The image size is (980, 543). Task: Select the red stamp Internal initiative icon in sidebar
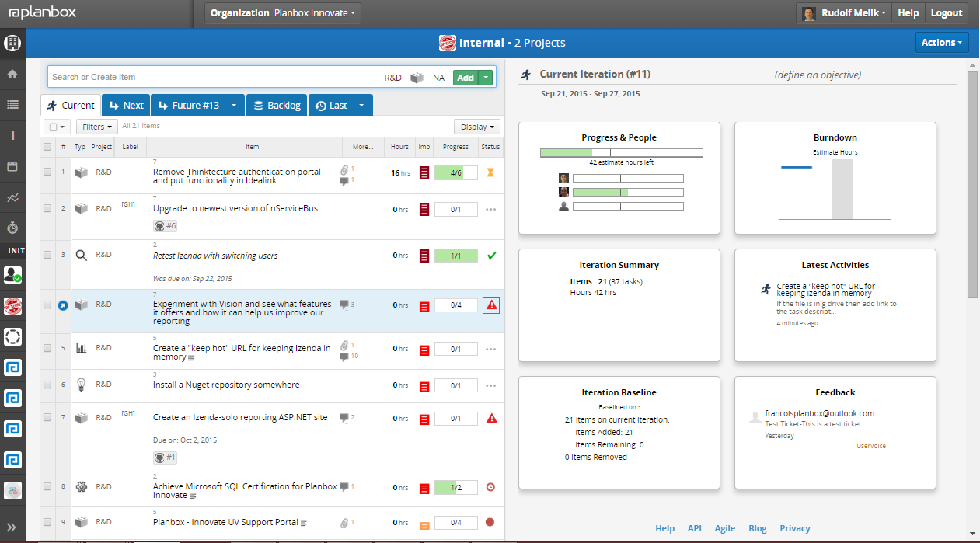[x=12, y=305]
